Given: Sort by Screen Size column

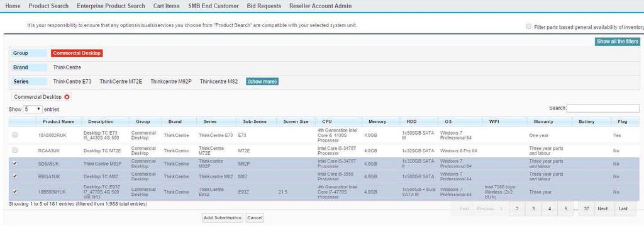Looking at the screenshot, I should 296,122.
